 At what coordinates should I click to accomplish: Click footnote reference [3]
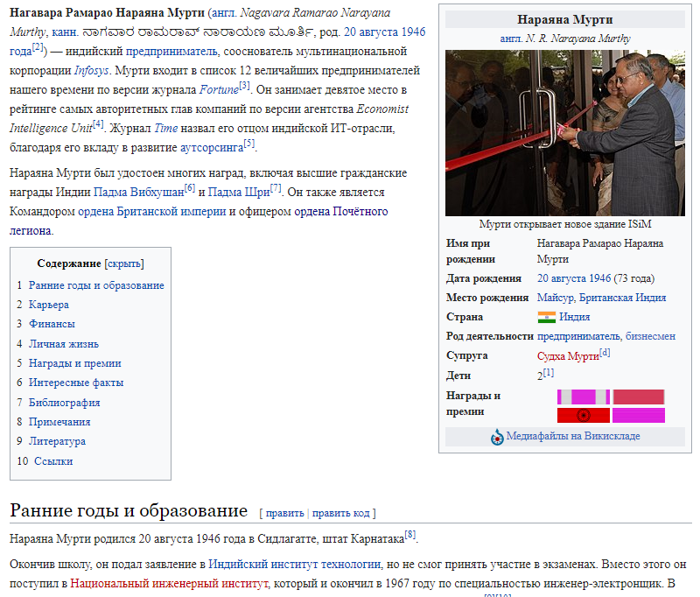coord(244,85)
